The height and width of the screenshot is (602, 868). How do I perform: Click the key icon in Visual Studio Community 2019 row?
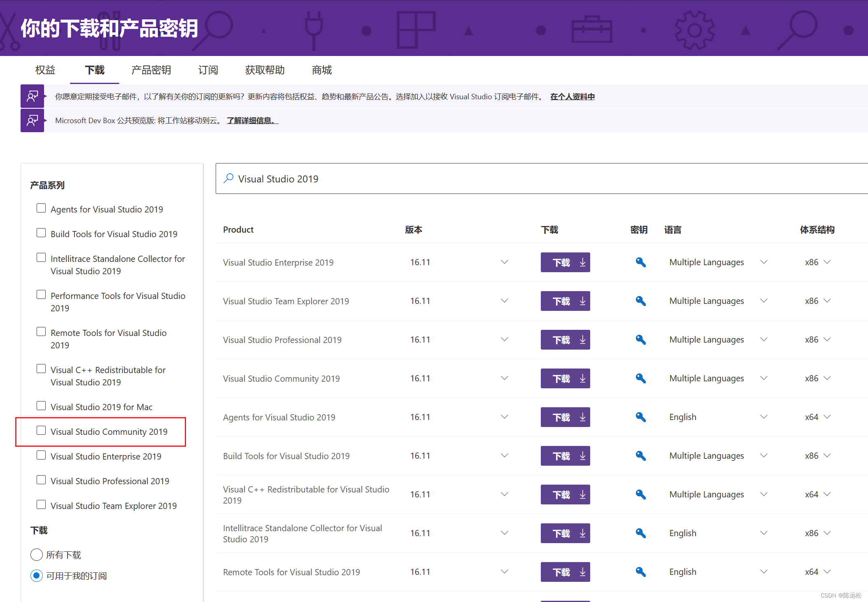pos(640,378)
